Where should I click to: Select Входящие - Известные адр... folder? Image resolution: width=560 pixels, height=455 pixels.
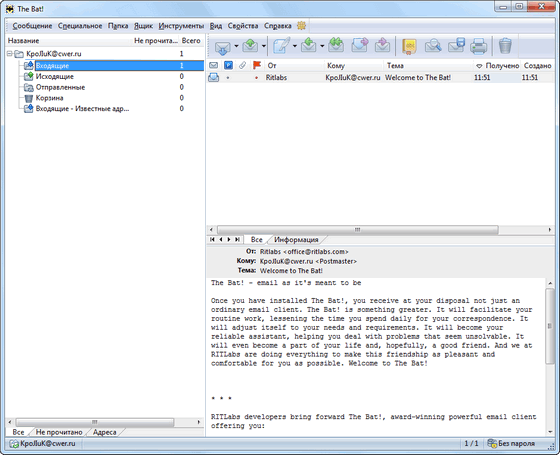[x=82, y=109]
